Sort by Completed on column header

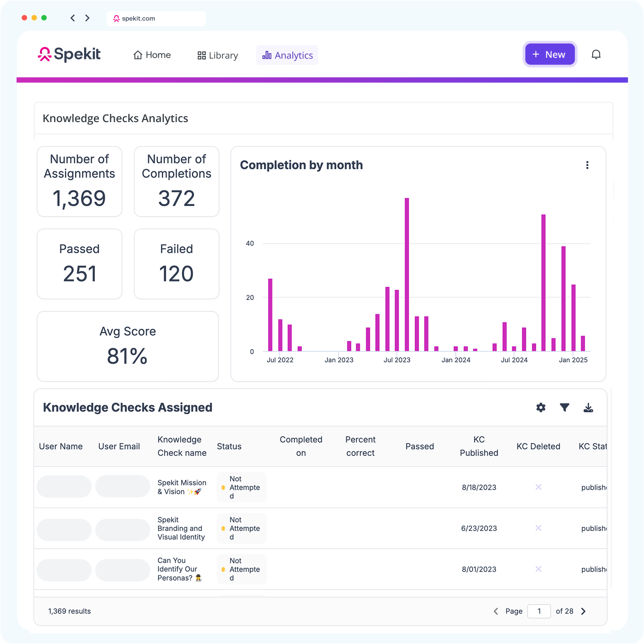click(301, 446)
